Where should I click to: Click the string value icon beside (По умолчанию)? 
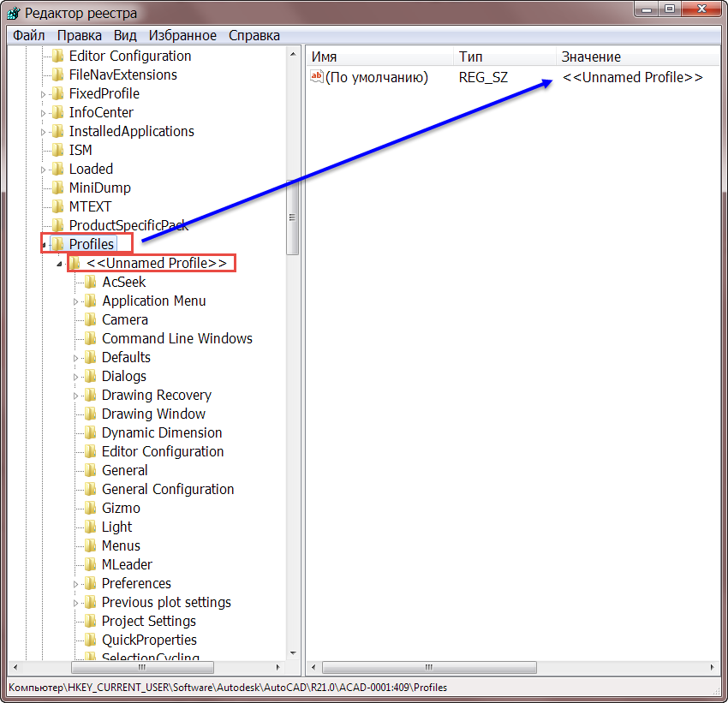click(317, 76)
